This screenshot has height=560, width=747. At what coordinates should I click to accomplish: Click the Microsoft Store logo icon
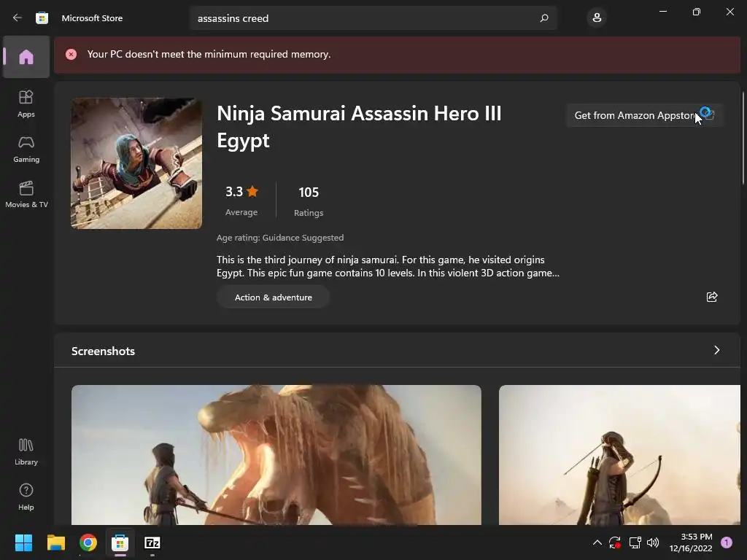(x=42, y=18)
